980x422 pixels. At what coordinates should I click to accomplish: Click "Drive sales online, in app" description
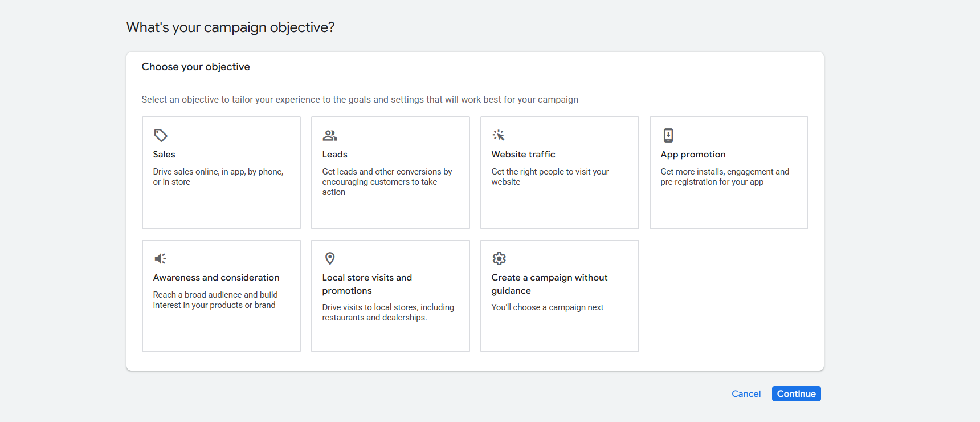click(218, 177)
